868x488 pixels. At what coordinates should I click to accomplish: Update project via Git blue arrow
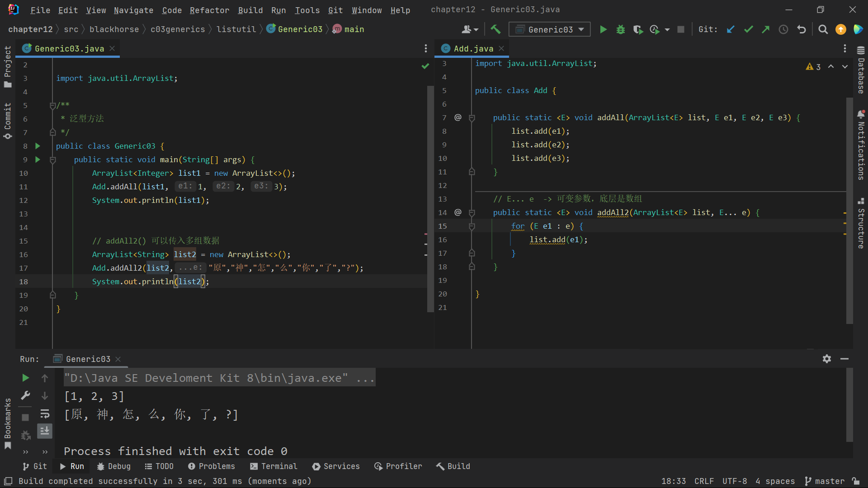tap(731, 29)
